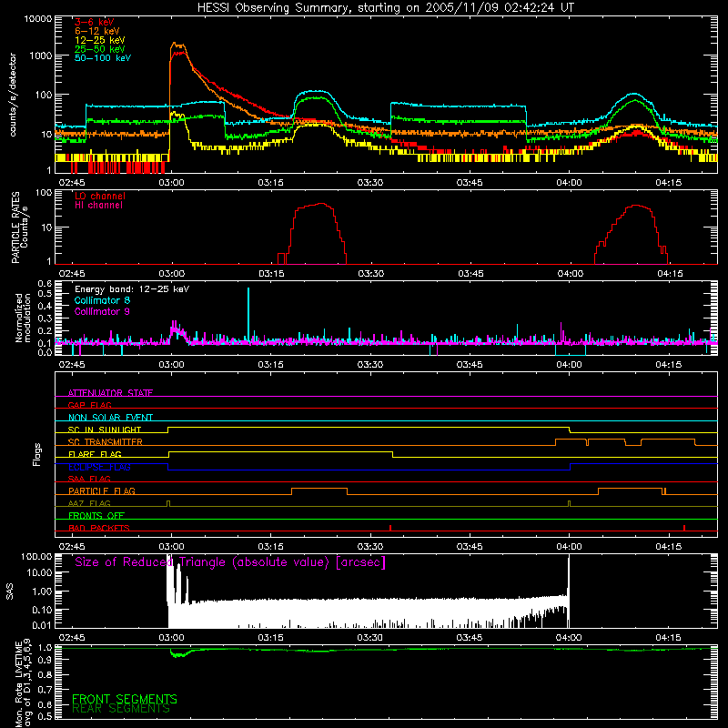Select the 6-12 keV legend entry
Screen dimensions: 728x728
(x=97, y=31)
